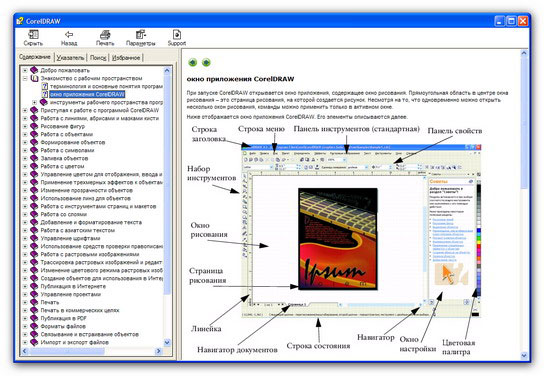Open the Поиск tab
This screenshot has width=544, height=376.
point(98,58)
